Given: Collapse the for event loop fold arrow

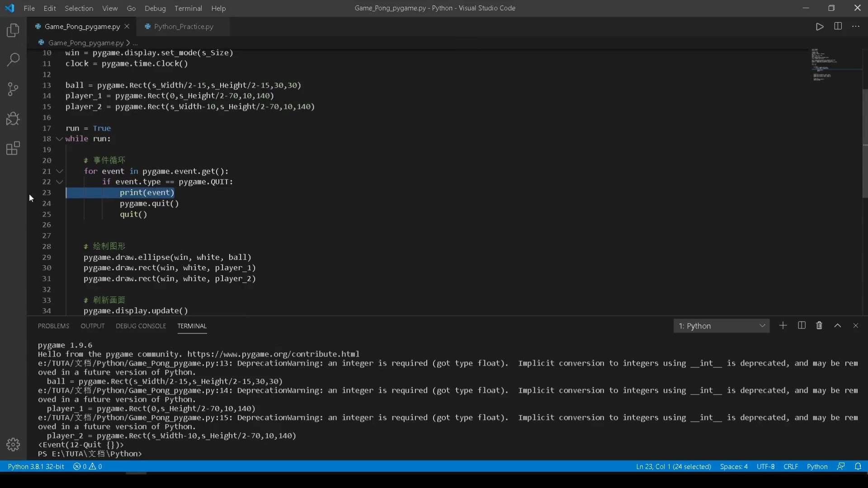Looking at the screenshot, I should [59, 171].
